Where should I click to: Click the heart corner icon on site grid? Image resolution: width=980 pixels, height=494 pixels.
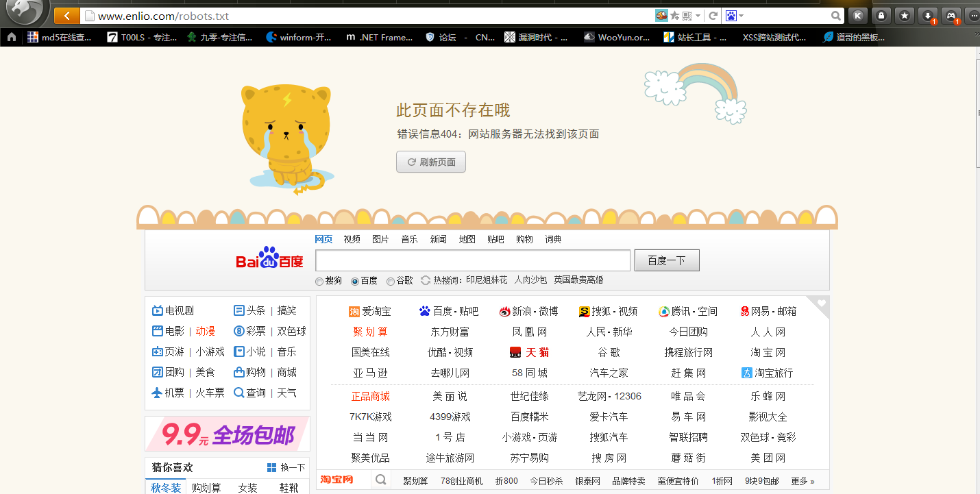pos(821,304)
